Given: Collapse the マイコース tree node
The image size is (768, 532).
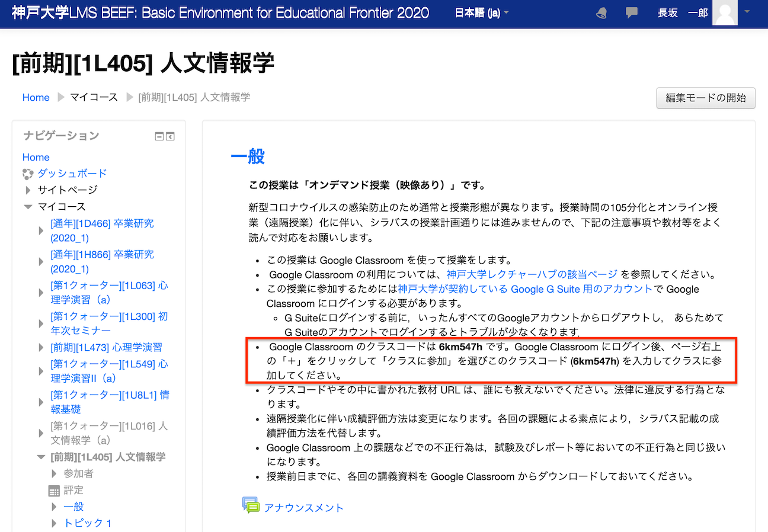Looking at the screenshot, I should tap(28, 207).
